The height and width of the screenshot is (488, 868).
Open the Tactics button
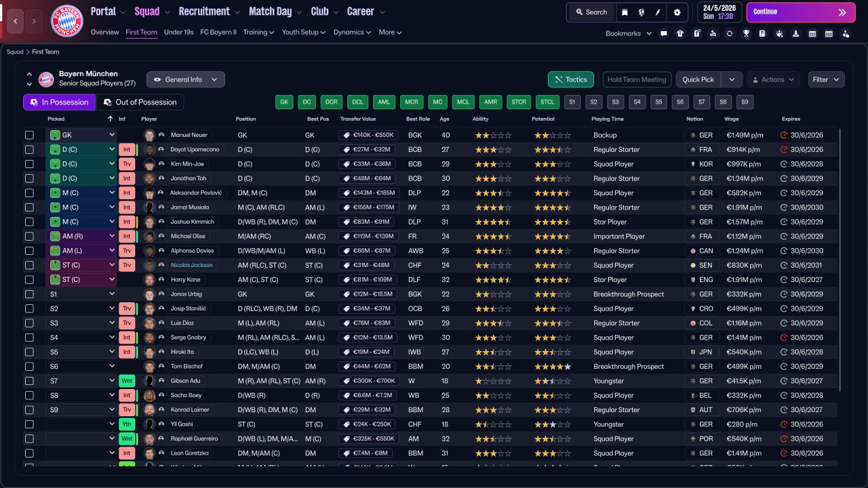tap(571, 79)
